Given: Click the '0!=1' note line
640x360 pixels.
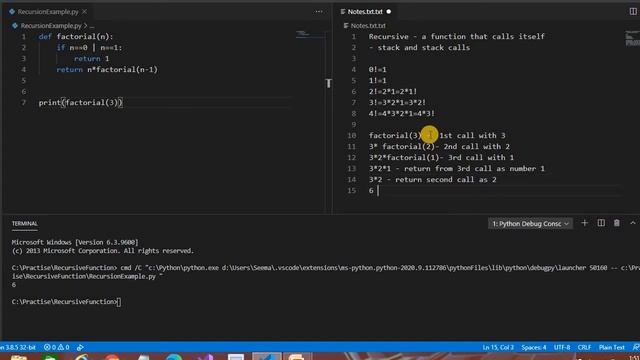Looking at the screenshot, I should click(378, 70).
